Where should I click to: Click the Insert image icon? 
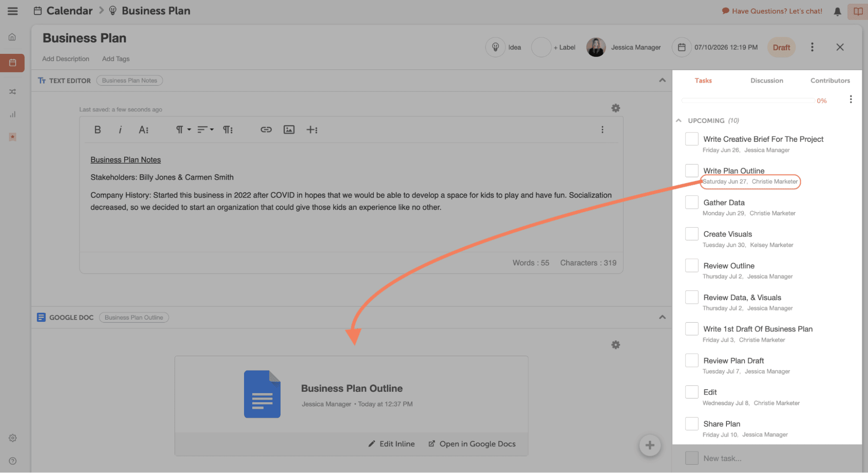(x=289, y=129)
